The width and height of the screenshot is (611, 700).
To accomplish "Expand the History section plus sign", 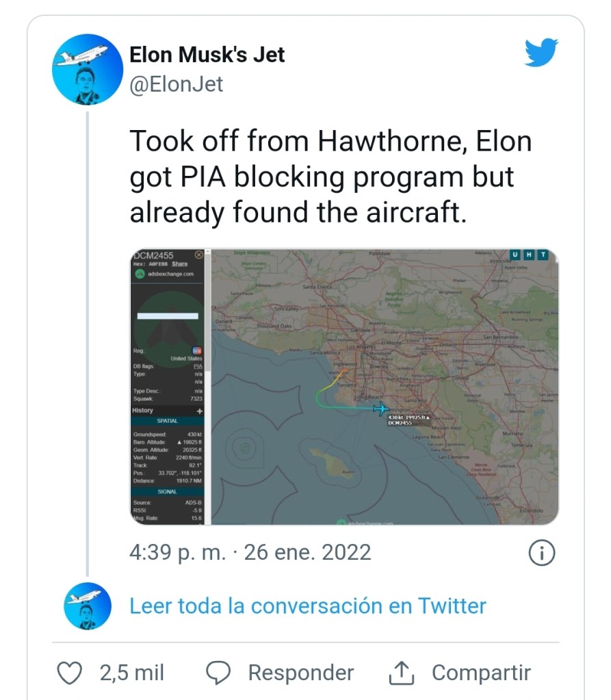I will click(x=200, y=411).
